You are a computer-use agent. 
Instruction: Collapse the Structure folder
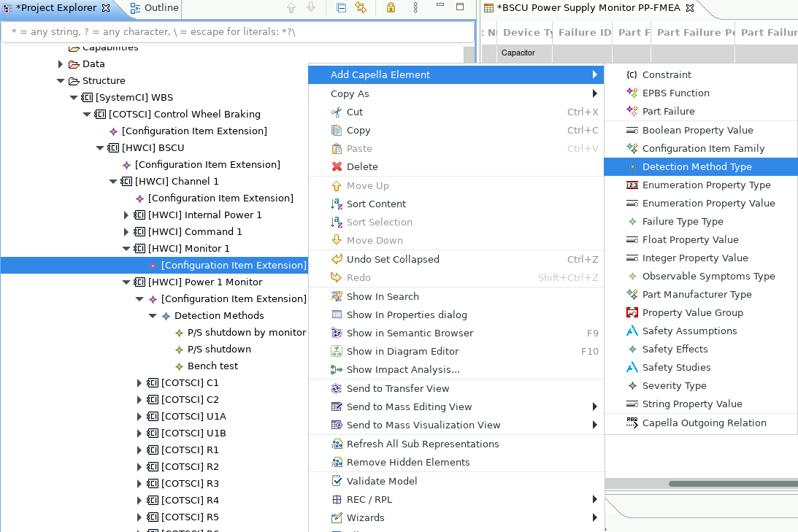[x=61, y=81]
